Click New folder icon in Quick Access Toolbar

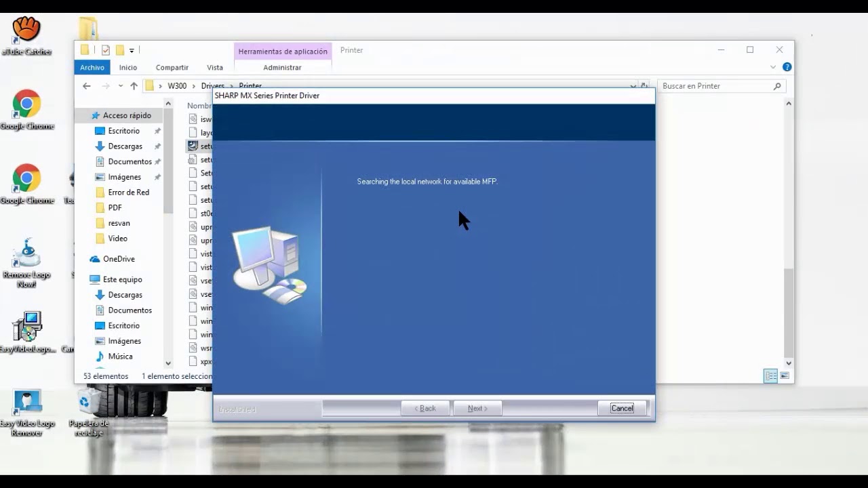click(x=120, y=50)
